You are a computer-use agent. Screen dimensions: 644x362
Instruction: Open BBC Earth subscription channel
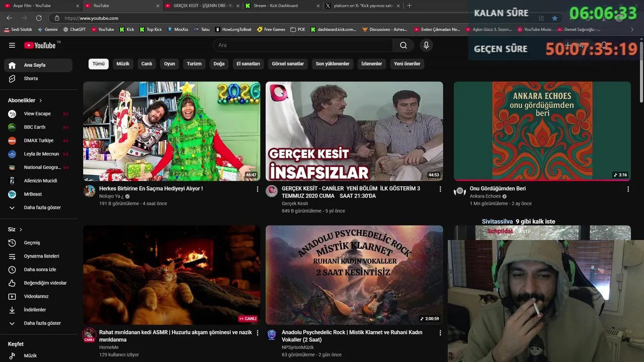[38, 127]
